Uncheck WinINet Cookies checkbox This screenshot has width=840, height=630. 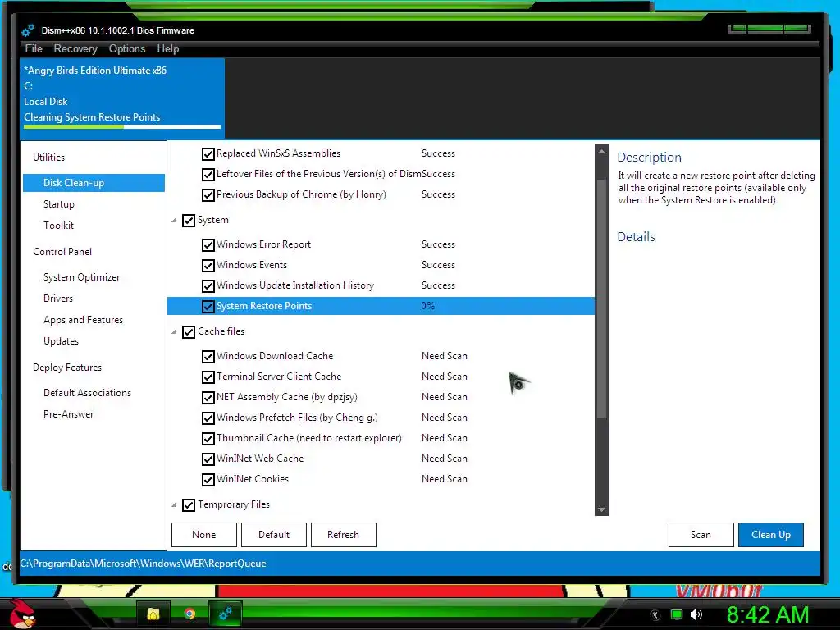pos(208,479)
